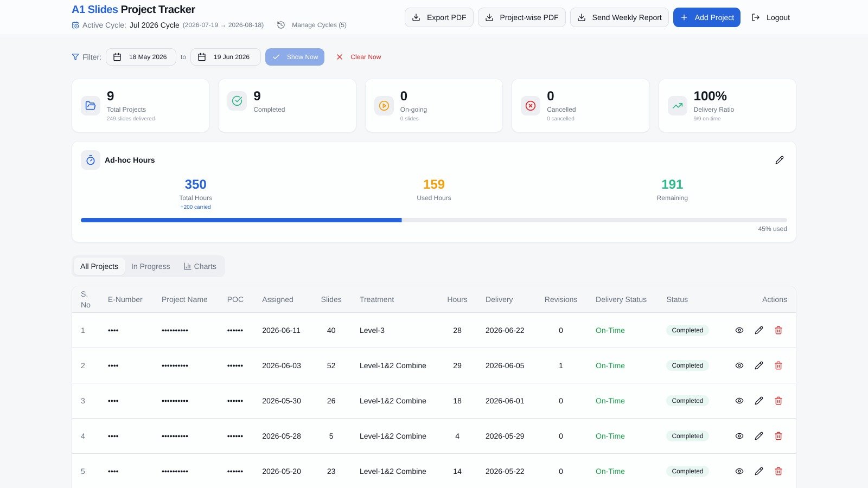Edit project row 2 delivered 2026-06-05
This screenshot has height=488, width=868.
point(759,365)
